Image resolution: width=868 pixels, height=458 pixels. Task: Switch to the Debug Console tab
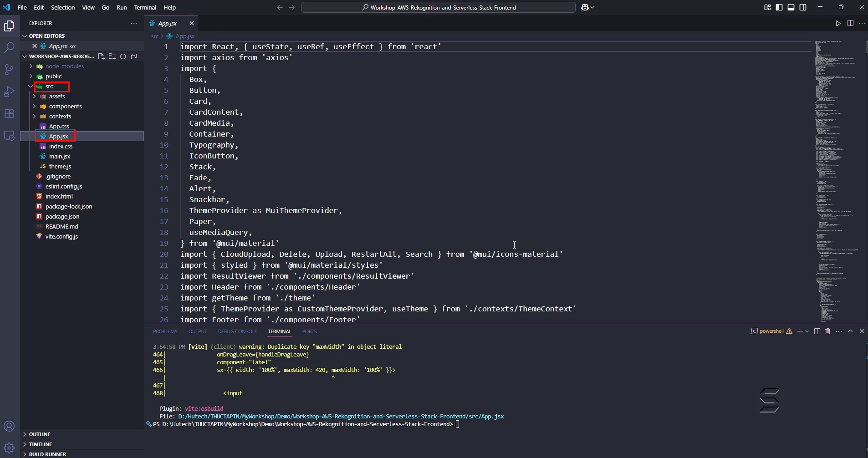[x=237, y=331]
